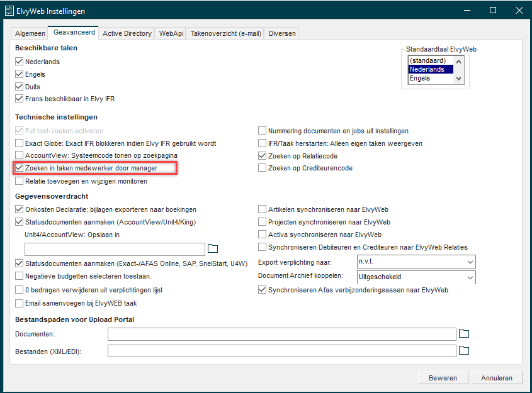Click the Documenten path input field
This screenshot has width=532, height=393.
(281, 333)
